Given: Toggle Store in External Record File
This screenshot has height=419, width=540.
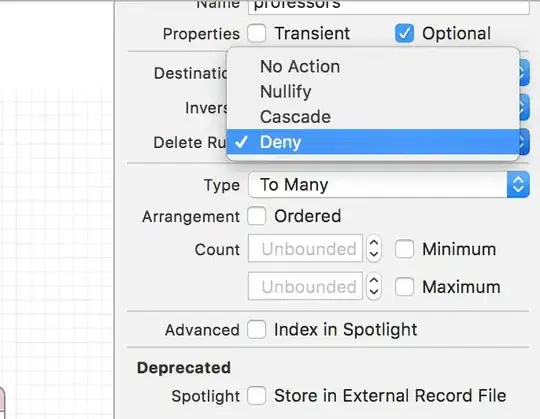Looking at the screenshot, I should pyautogui.click(x=257, y=395).
